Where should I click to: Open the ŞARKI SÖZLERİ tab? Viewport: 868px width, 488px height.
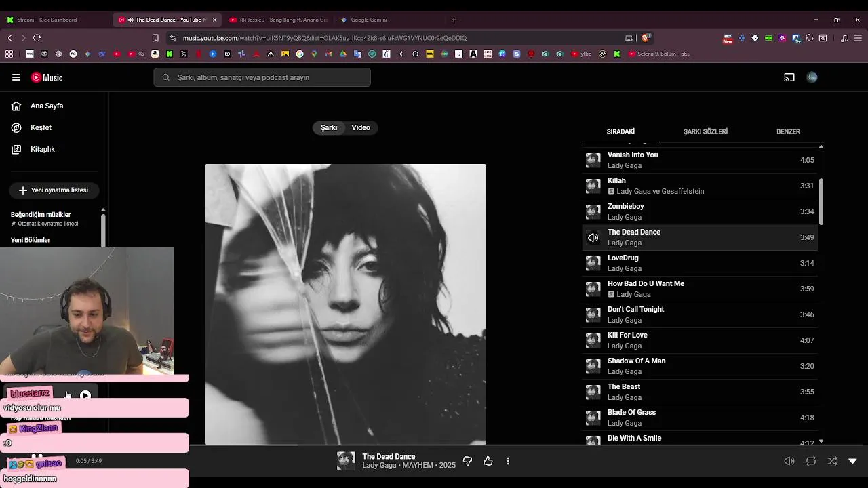pos(705,131)
